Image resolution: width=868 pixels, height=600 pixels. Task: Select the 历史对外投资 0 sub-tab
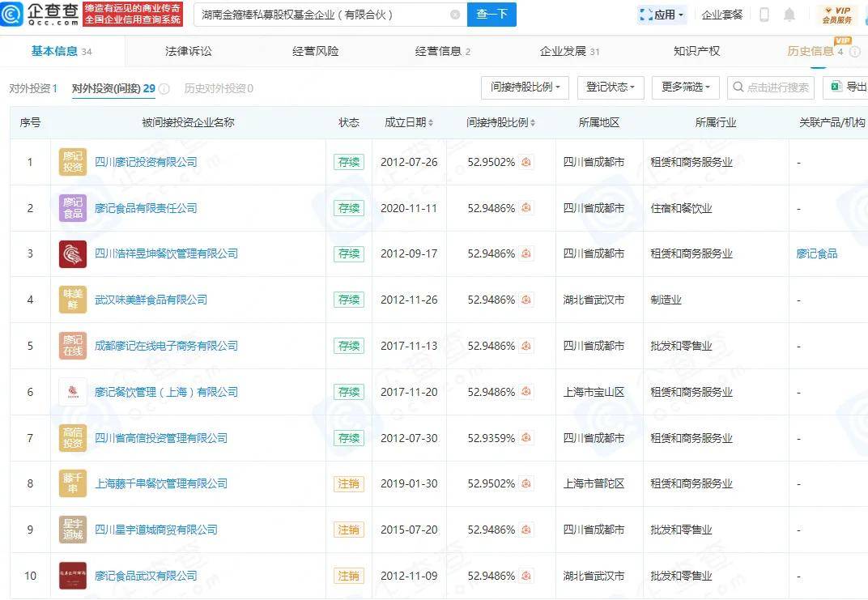click(219, 88)
